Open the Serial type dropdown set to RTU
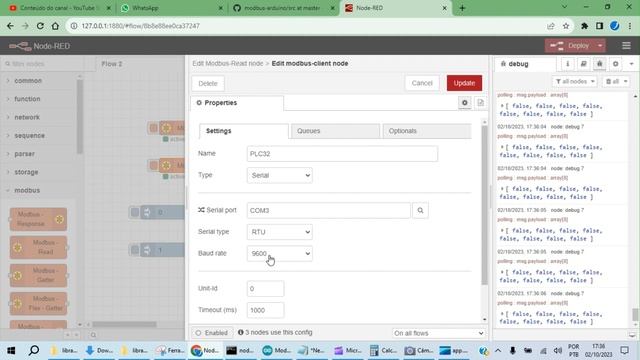The image size is (640, 360). pos(280,232)
